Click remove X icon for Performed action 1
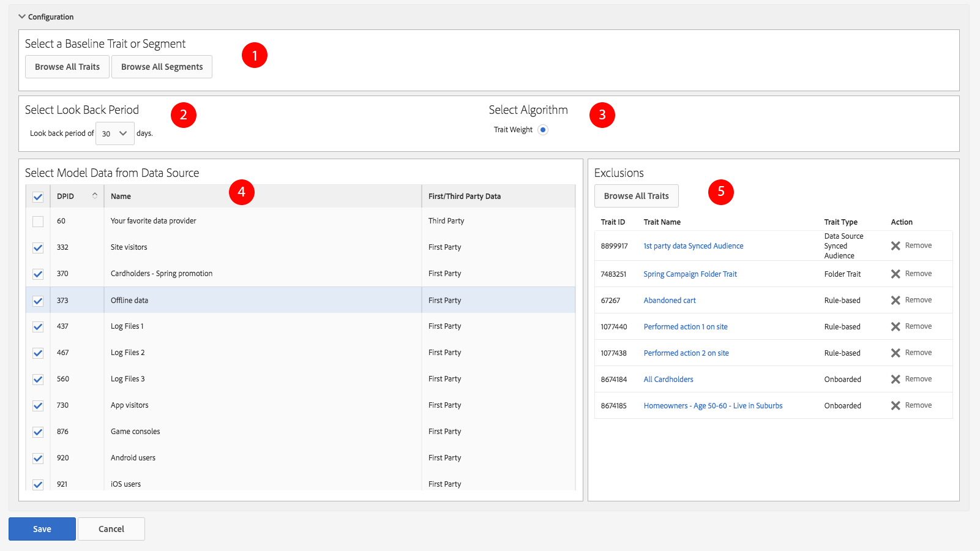Viewport: 980px width, 551px height. (895, 326)
